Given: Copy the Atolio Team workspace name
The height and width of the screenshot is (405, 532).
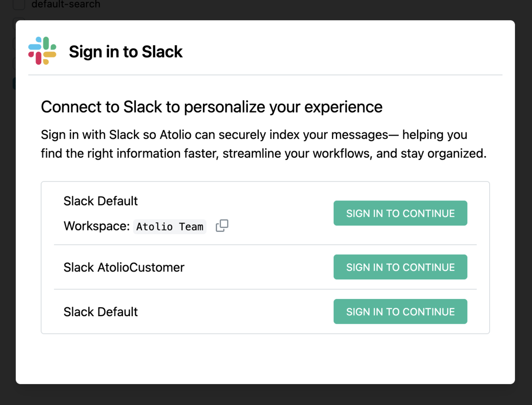Looking at the screenshot, I should 222,226.
